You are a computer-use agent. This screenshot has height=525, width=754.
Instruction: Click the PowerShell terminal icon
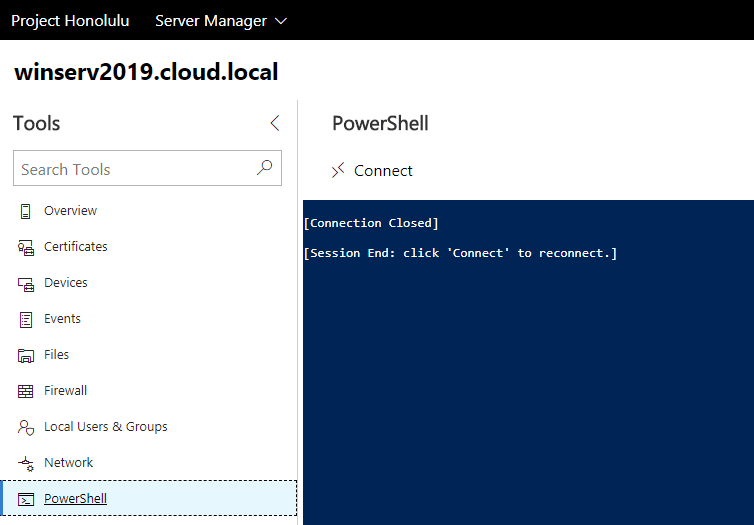[26, 499]
